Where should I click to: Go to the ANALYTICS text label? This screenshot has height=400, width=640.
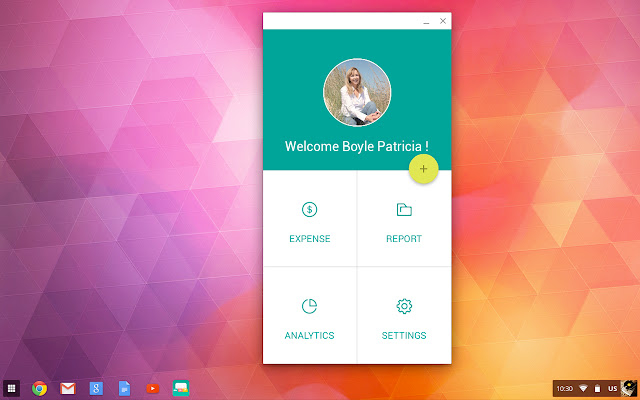coord(310,335)
